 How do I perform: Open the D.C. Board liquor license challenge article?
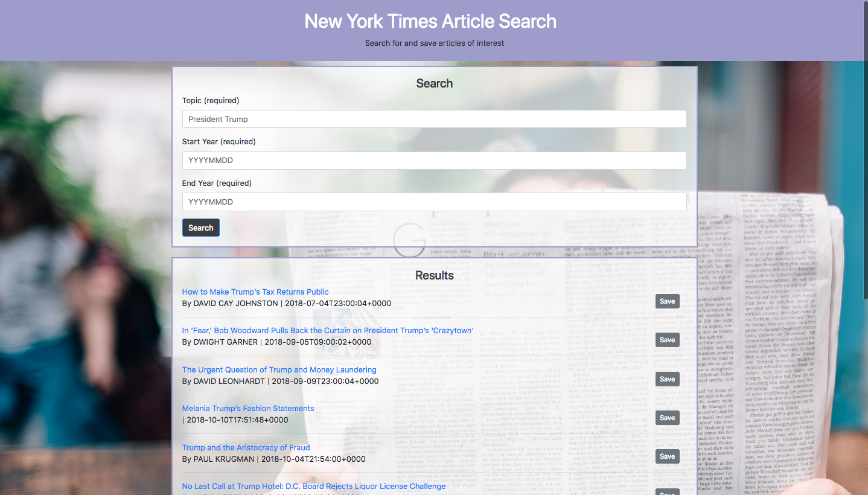pos(314,486)
